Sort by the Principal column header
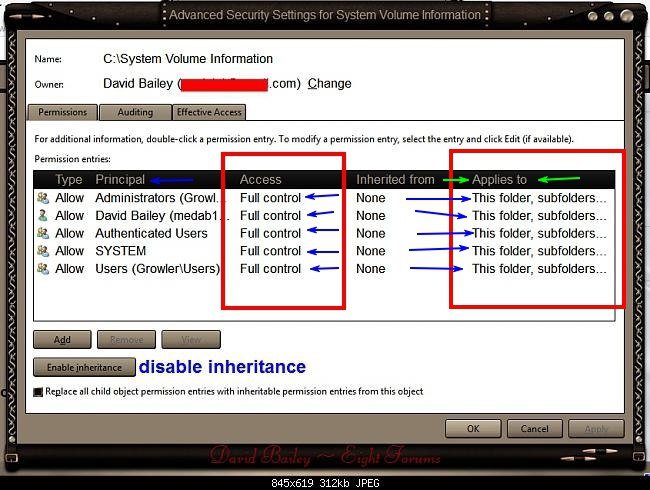Image resolution: width=650 pixels, height=490 pixels. point(120,180)
